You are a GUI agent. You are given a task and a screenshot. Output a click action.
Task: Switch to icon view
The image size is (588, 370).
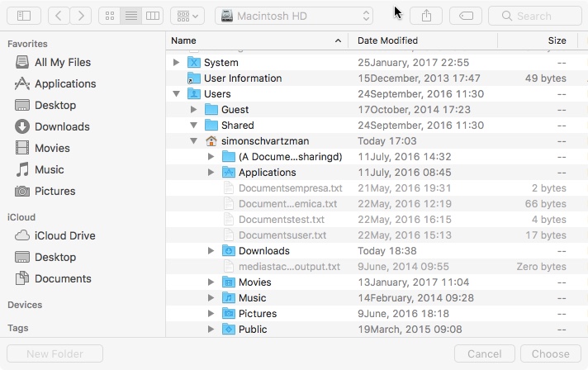click(x=109, y=16)
